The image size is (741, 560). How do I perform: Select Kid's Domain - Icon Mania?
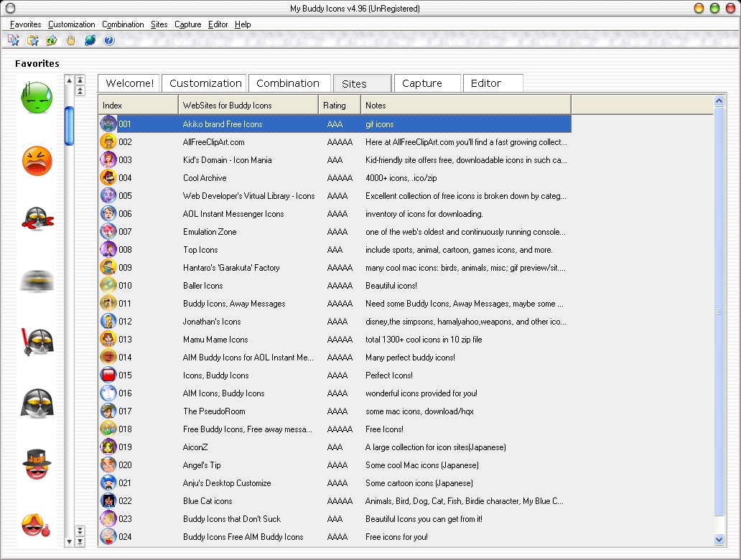[x=335, y=159]
